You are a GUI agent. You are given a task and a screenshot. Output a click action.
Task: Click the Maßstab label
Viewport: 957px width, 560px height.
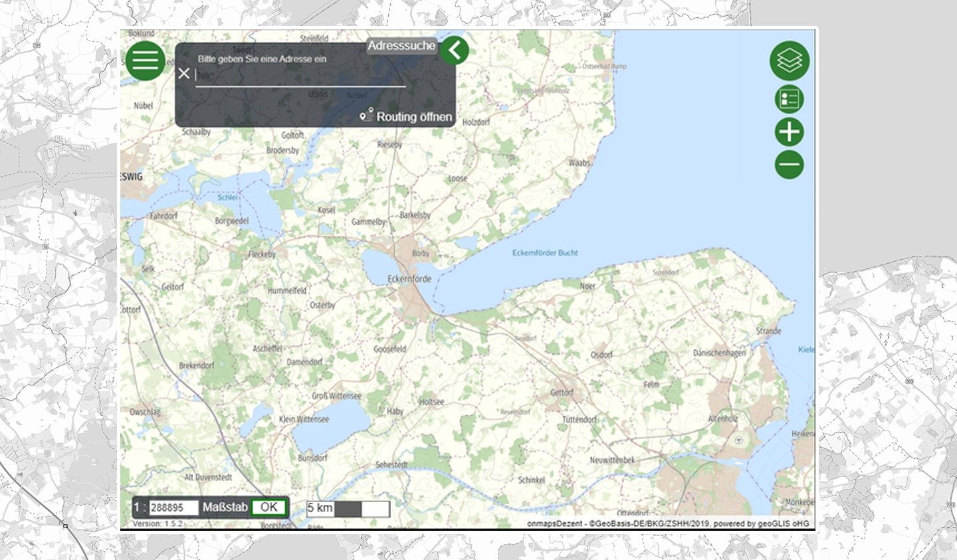(x=225, y=507)
